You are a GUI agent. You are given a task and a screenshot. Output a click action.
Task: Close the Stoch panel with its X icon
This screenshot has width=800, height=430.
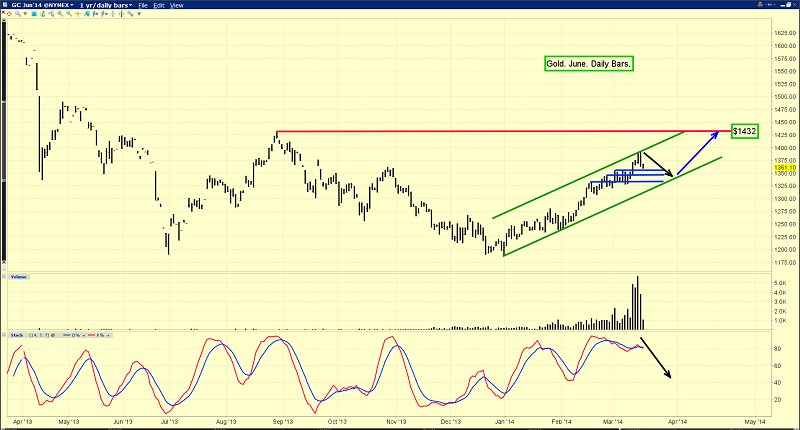[4, 335]
